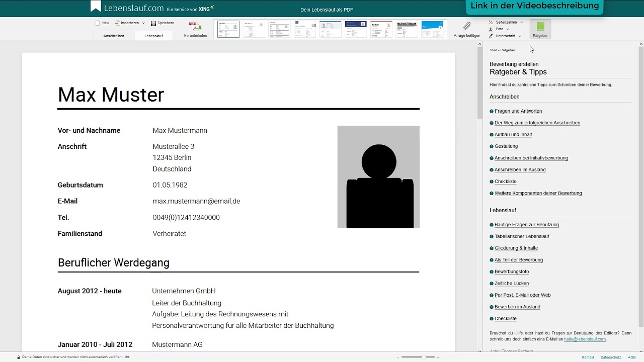Click the Musterallee 3 address line
Viewport: 644px width, 362px height.
(174, 146)
